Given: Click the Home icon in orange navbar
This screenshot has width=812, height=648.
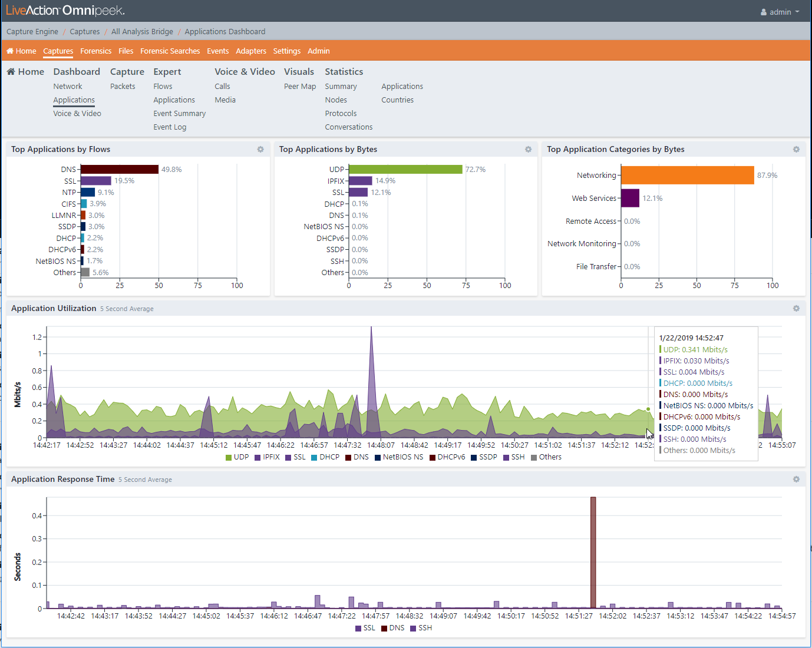Looking at the screenshot, I should (x=10, y=51).
